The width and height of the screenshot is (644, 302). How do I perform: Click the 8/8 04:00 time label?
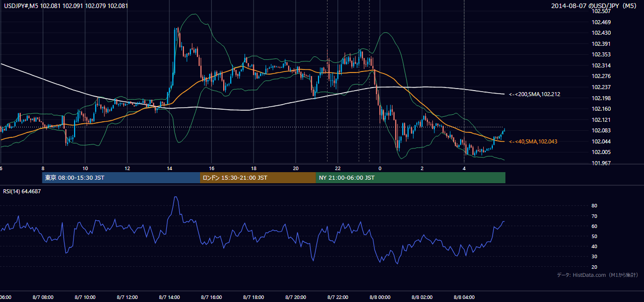(465, 297)
